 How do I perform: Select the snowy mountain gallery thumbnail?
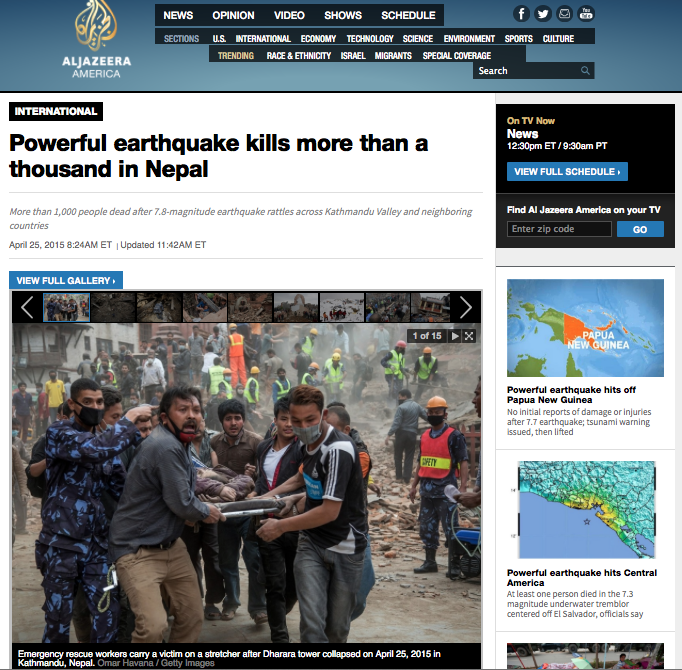[x=341, y=307]
